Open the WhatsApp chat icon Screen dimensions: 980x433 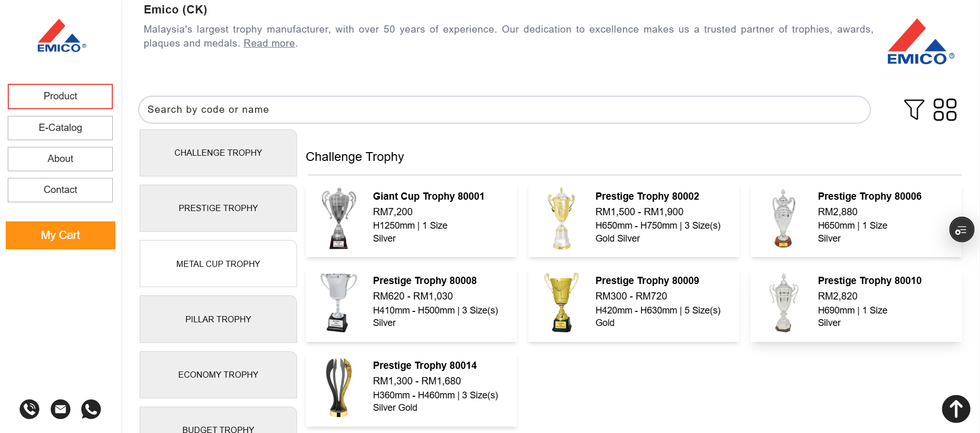[91, 409]
